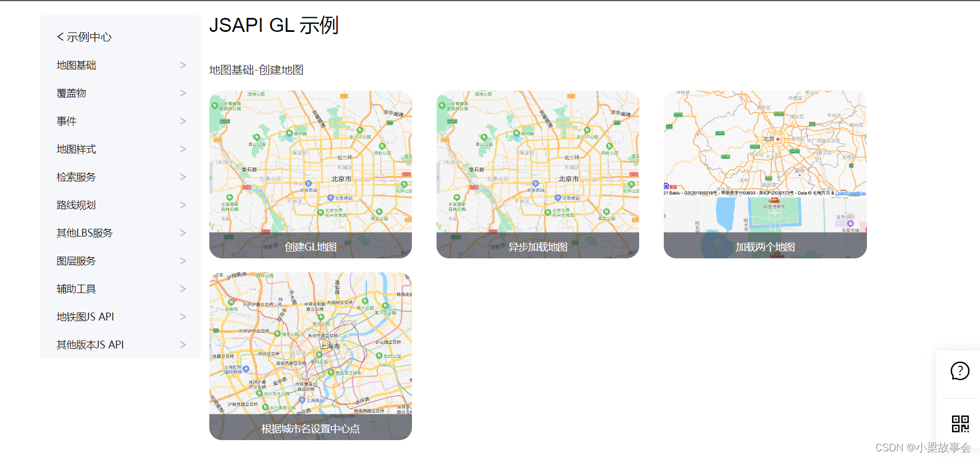Open the 根据城市名设置中心点 example thumbnail
The width and height of the screenshot is (980, 458).
point(311,356)
